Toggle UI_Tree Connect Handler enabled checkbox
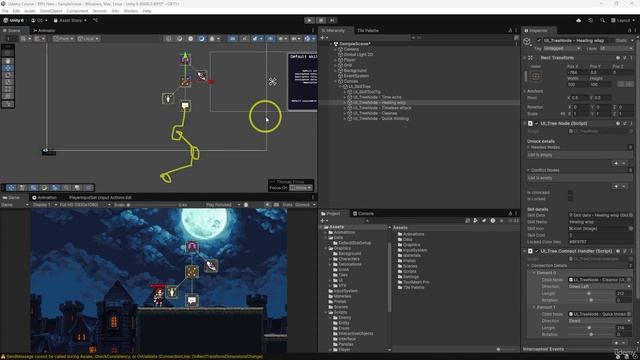Screen dimensions: 640x360 pos(536,251)
